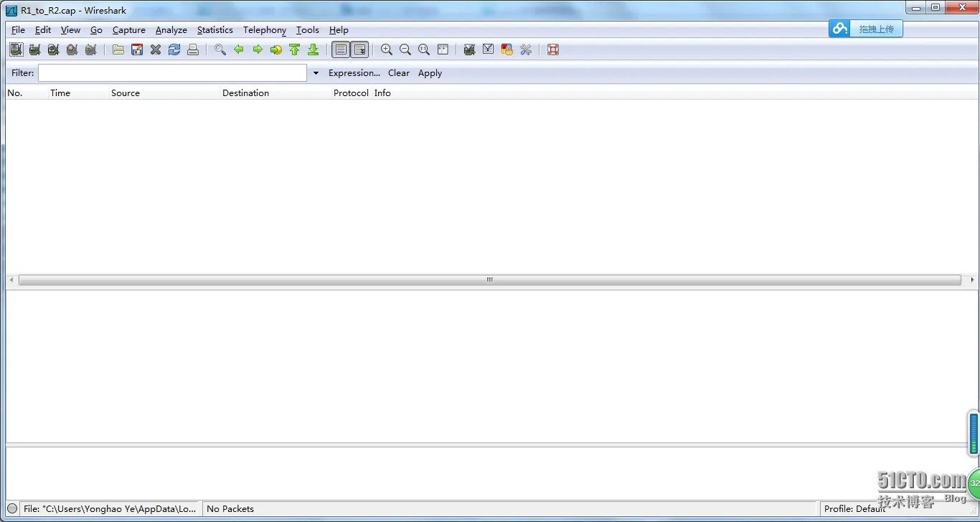
Task: Open the Tools menu
Action: pyautogui.click(x=308, y=30)
